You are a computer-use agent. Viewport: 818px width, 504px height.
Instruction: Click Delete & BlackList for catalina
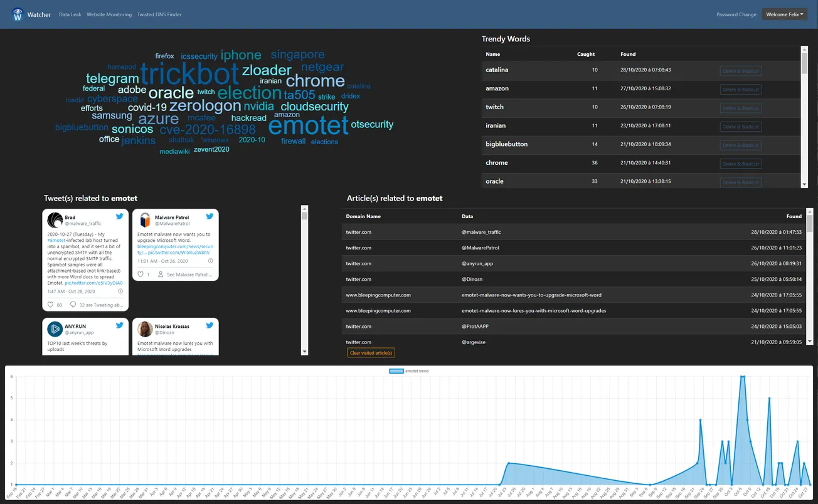[x=741, y=70]
